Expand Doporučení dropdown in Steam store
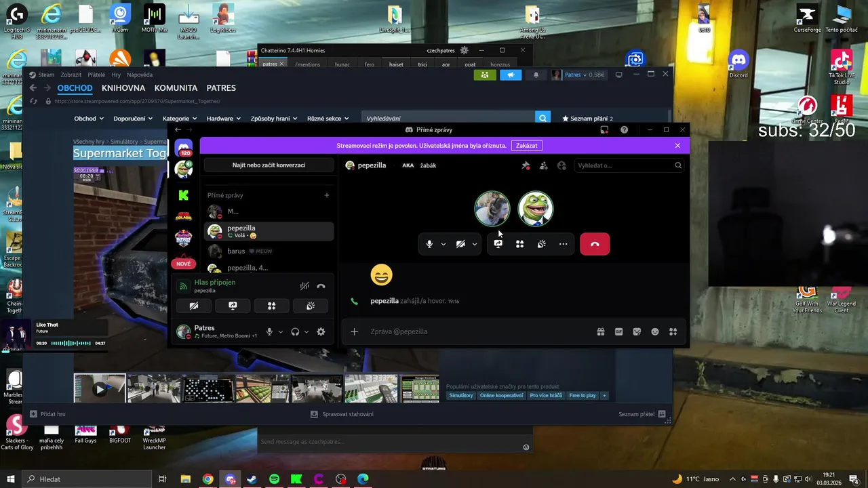Screen dimensions: 868x488 133,119
